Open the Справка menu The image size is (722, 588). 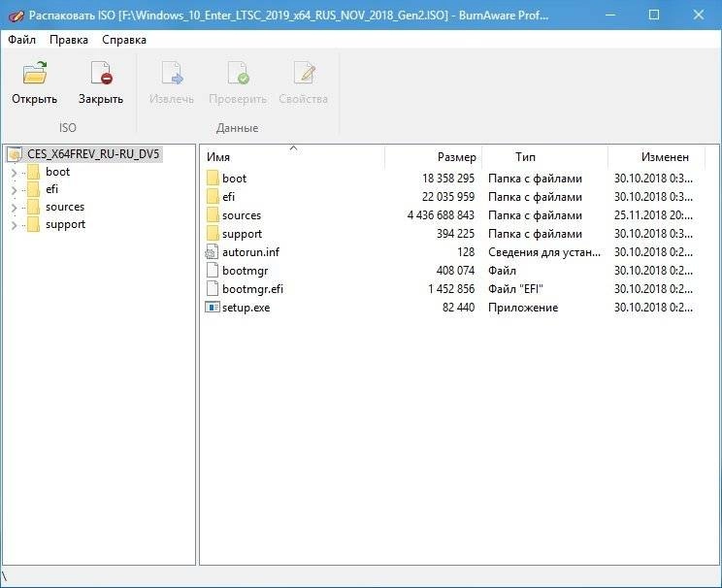[124, 40]
